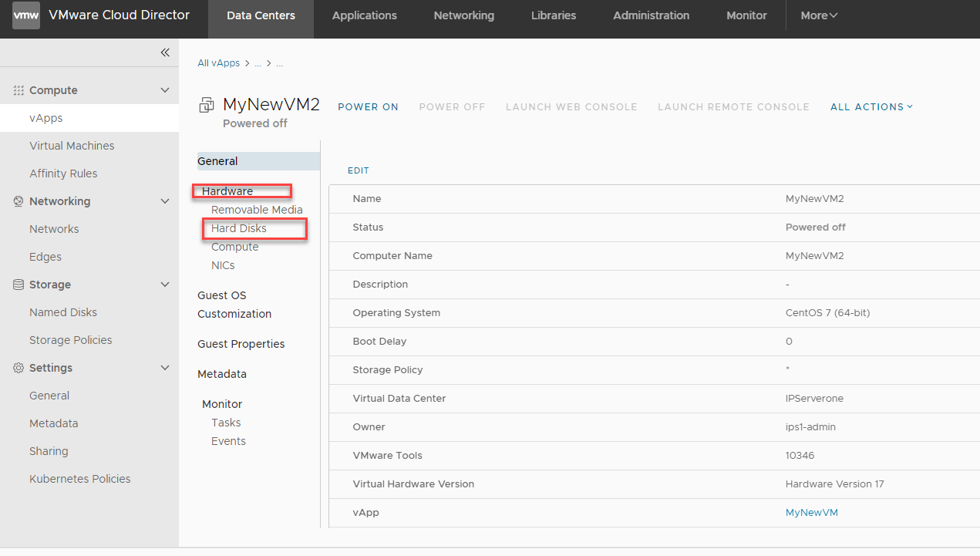Open Networks in the sidebar
This screenshot has width=980, height=556.
[x=54, y=229]
